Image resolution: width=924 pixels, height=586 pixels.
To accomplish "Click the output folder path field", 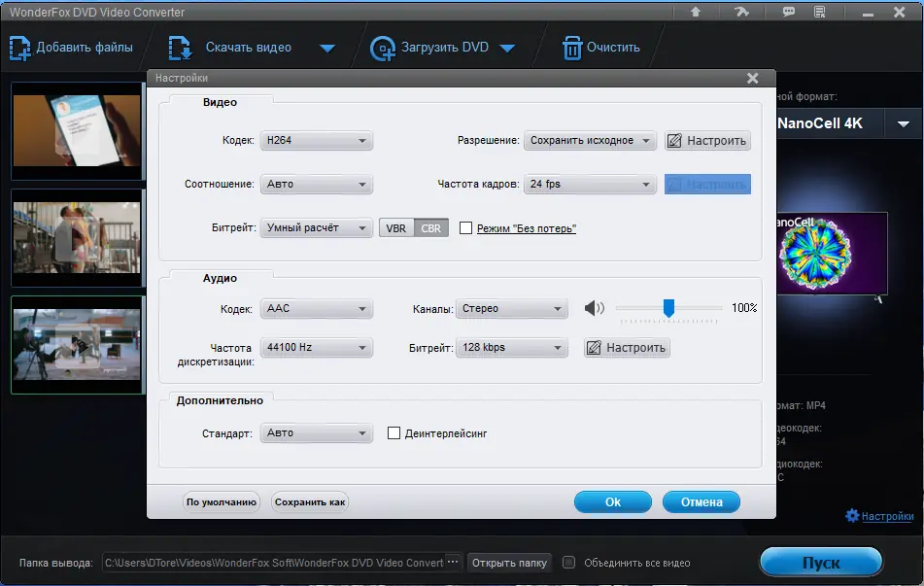I will (x=274, y=563).
